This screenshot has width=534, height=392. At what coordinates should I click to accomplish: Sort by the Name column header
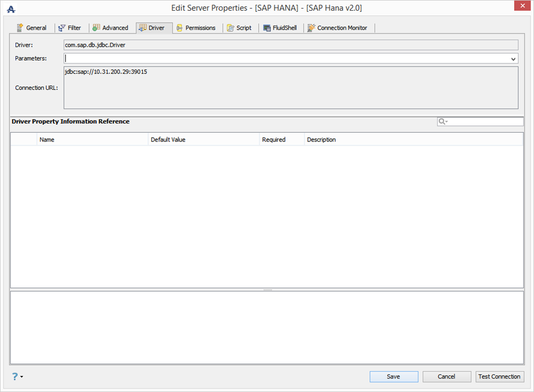click(x=92, y=140)
